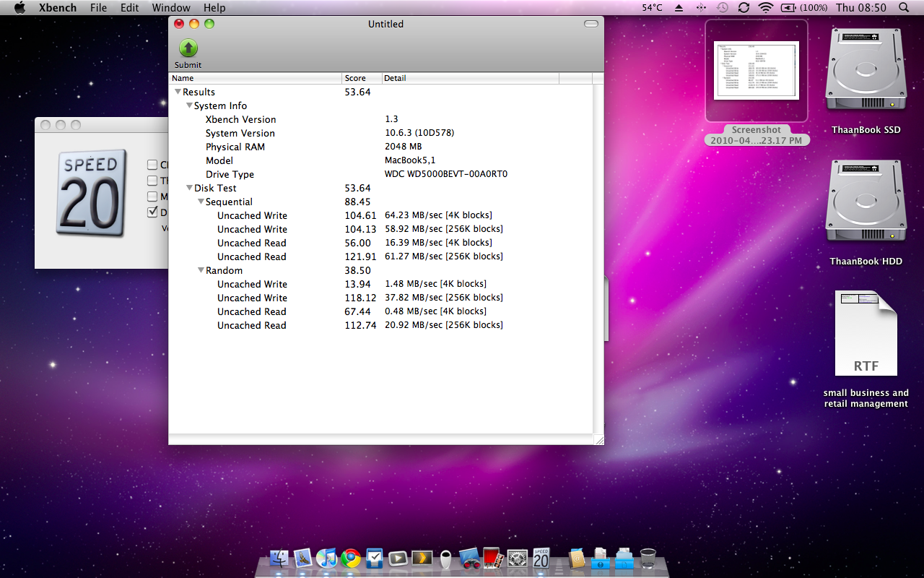Select the row showing '1.48 MB/sec [4K blocks]'
This screenshot has width=924, height=578.
(380, 284)
